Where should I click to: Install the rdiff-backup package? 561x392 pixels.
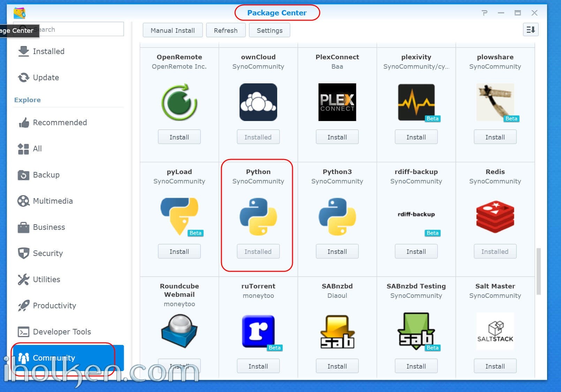(x=416, y=251)
